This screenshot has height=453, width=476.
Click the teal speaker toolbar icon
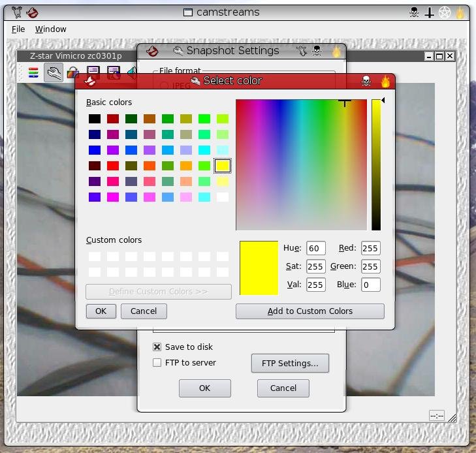(131, 72)
